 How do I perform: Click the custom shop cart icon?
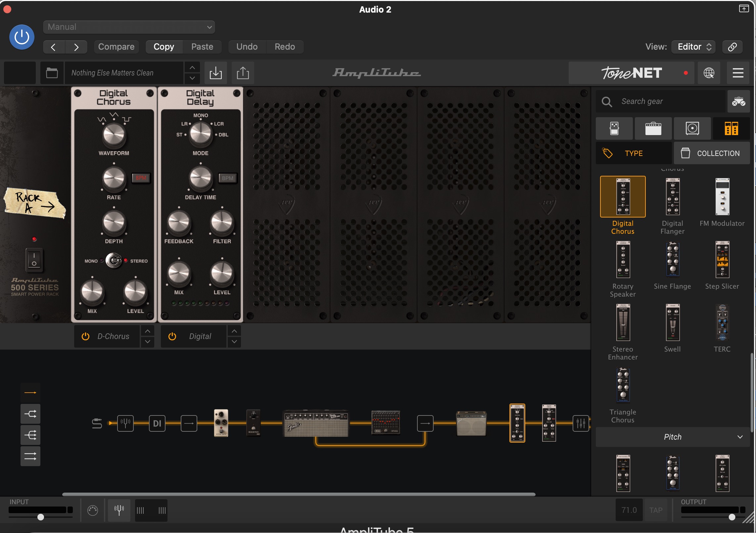(738, 101)
